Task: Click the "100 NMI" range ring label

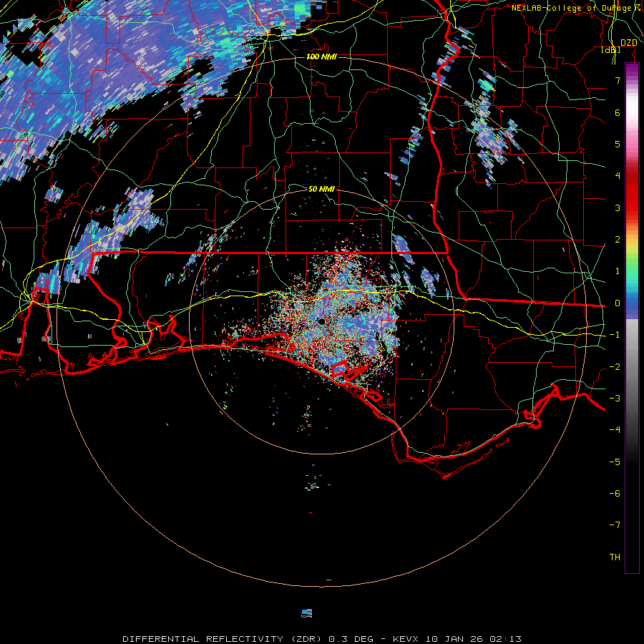Action: pyautogui.click(x=321, y=57)
